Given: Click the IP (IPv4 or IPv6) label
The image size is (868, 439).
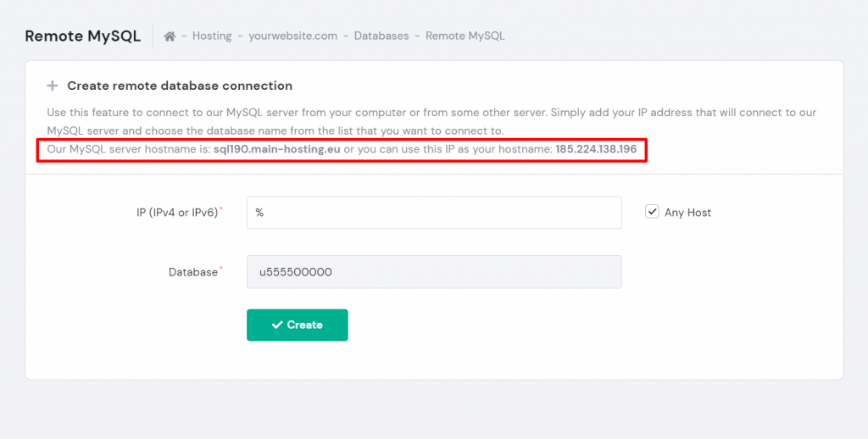Looking at the screenshot, I should [178, 213].
